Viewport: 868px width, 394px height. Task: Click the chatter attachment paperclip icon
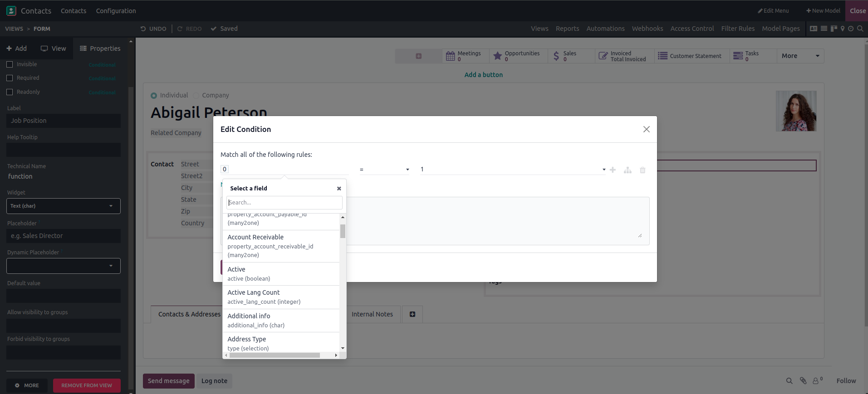[803, 381]
